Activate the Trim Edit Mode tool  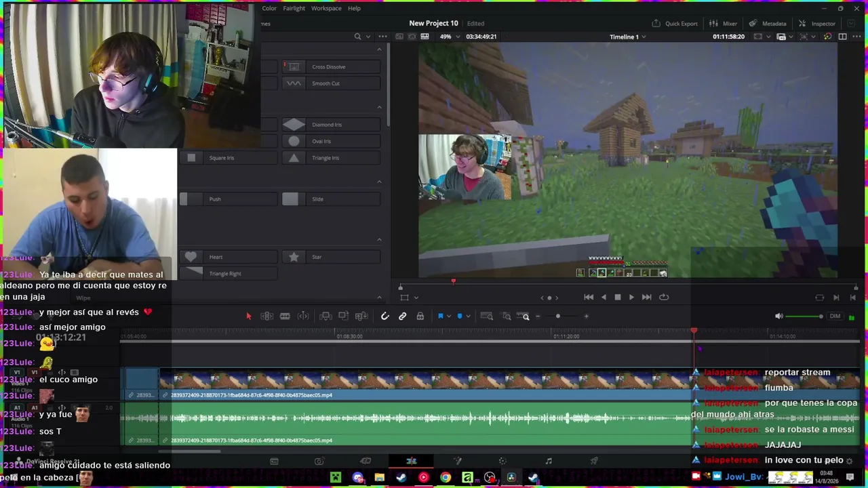click(267, 316)
